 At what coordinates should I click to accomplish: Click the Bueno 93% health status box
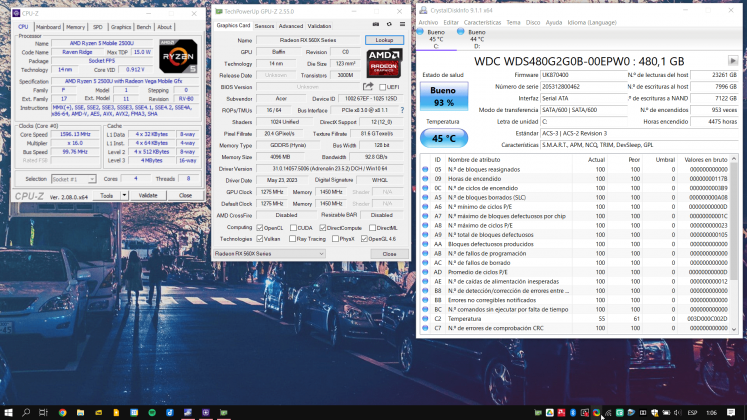pos(444,96)
